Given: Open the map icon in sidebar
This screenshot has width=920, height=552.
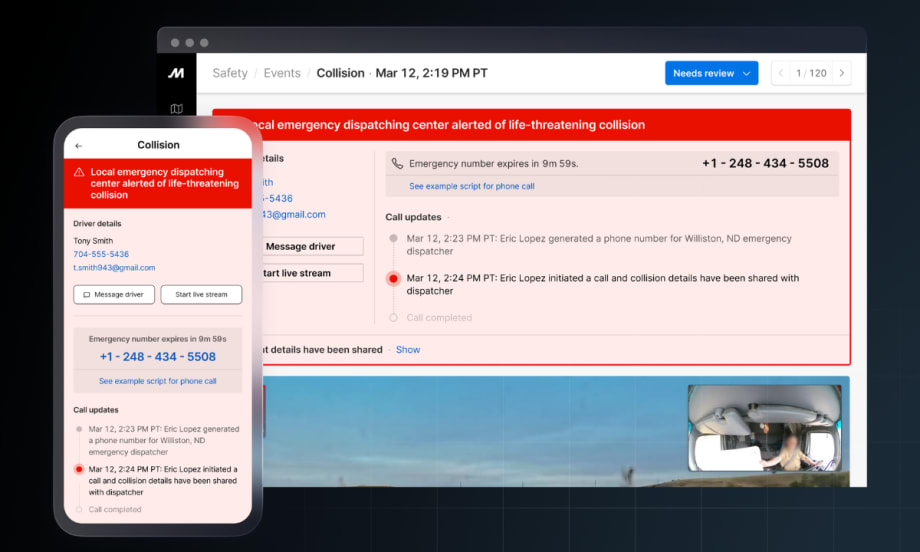Looking at the screenshot, I should [176, 109].
